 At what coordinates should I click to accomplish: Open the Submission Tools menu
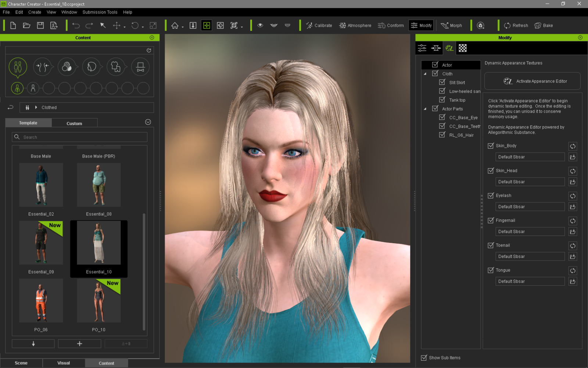point(100,12)
